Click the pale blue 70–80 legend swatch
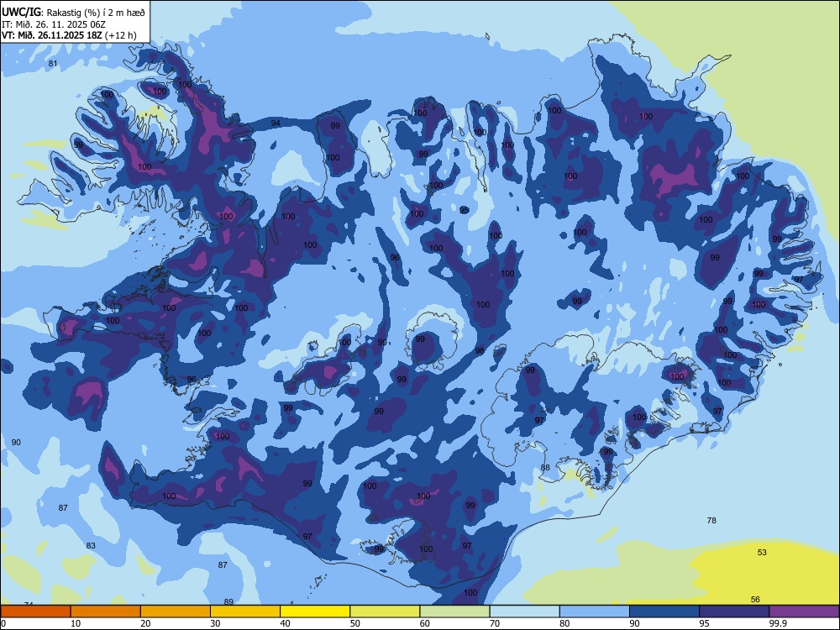This screenshot has height=630, width=840. click(x=524, y=612)
